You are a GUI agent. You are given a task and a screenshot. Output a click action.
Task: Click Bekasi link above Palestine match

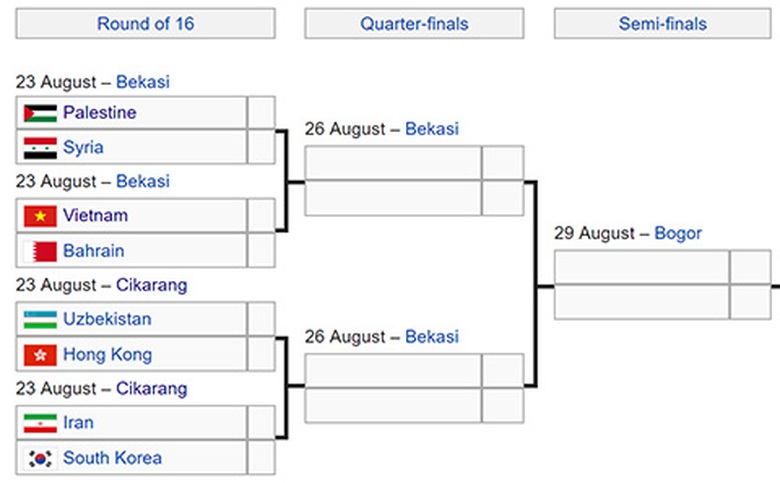coord(143,81)
